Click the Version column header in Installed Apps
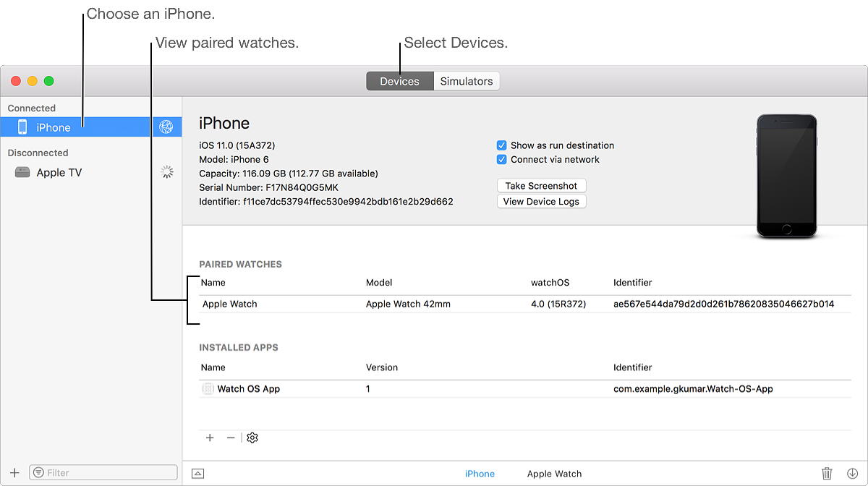 point(382,367)
